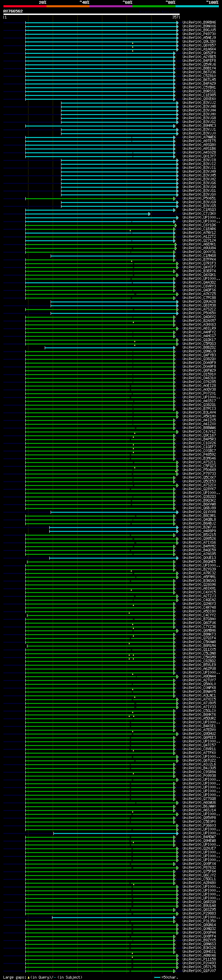Click the green ~80% identity legend segment
The height and width of the screenshot is (980, 222).
[154, 6]
